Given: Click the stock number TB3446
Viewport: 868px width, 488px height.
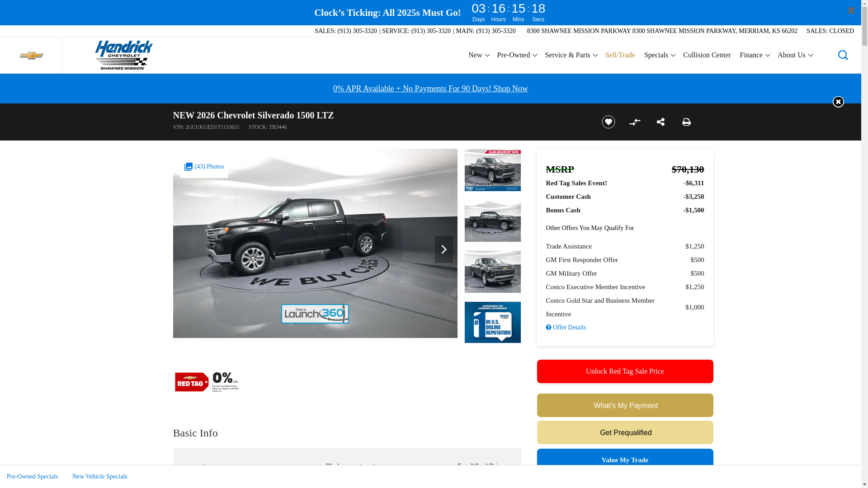Looking at the screenshot, I should click(x=267, y=127).
